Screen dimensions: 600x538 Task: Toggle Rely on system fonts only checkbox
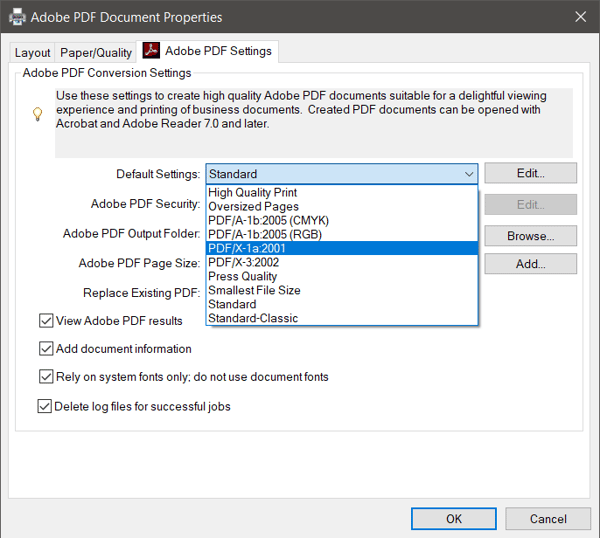[x=46, y=377]
